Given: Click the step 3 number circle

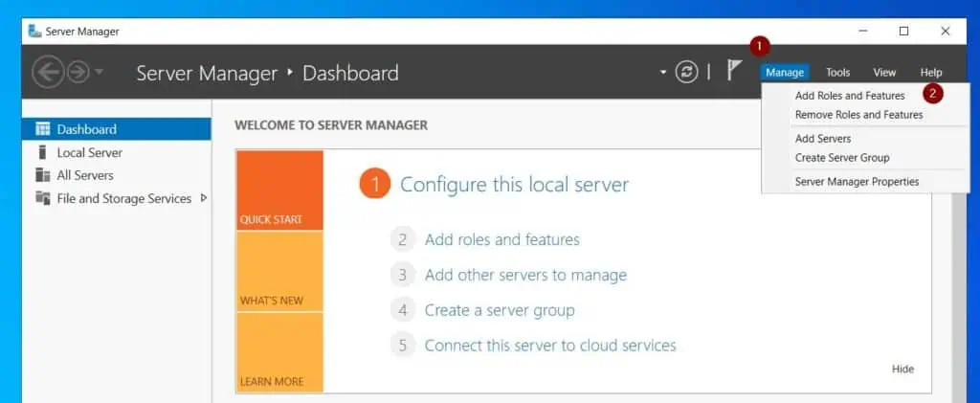Looking at the screenshot, I should coord(403,275).
